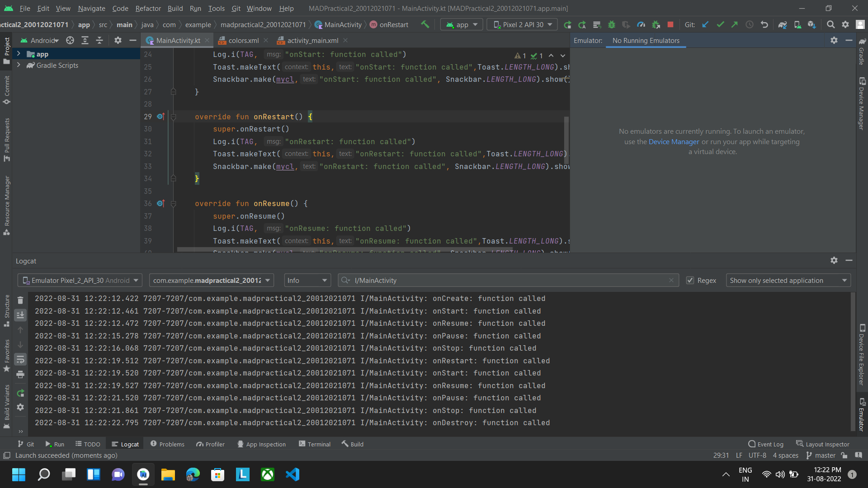This screenshot has width=868, height=488.
Task: Print the Logcat output
Action: click(x=20, y=375)
